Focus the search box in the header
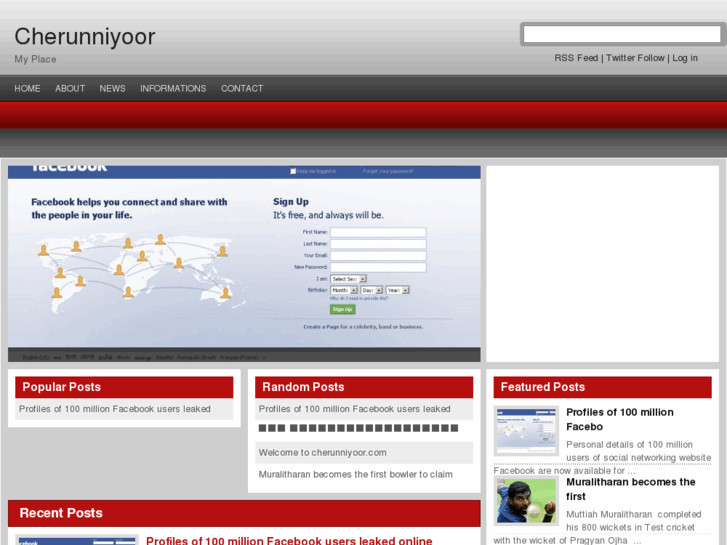727x545 pixels. coord(622,34)
